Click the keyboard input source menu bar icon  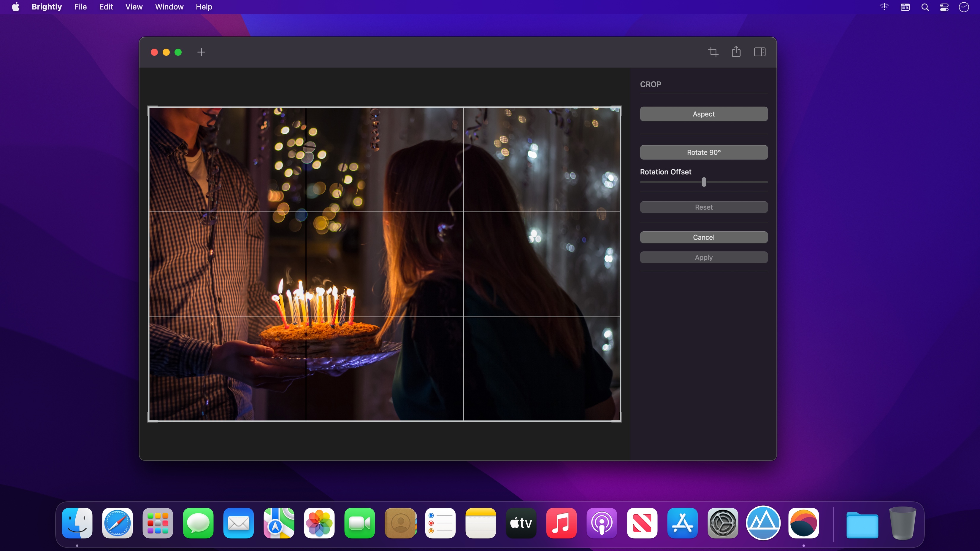point(905,7)
